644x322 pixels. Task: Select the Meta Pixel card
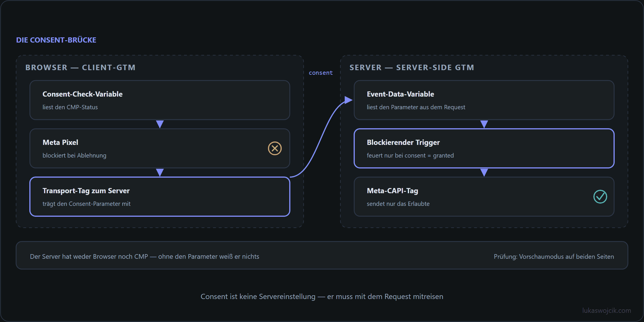click(x=160, y=148)
